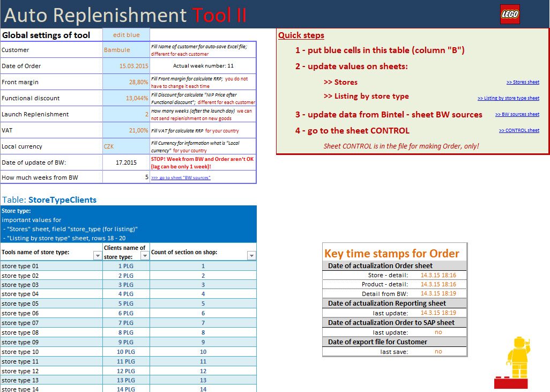Select the Front margin value 28,80%

click(x=127, y=82)
